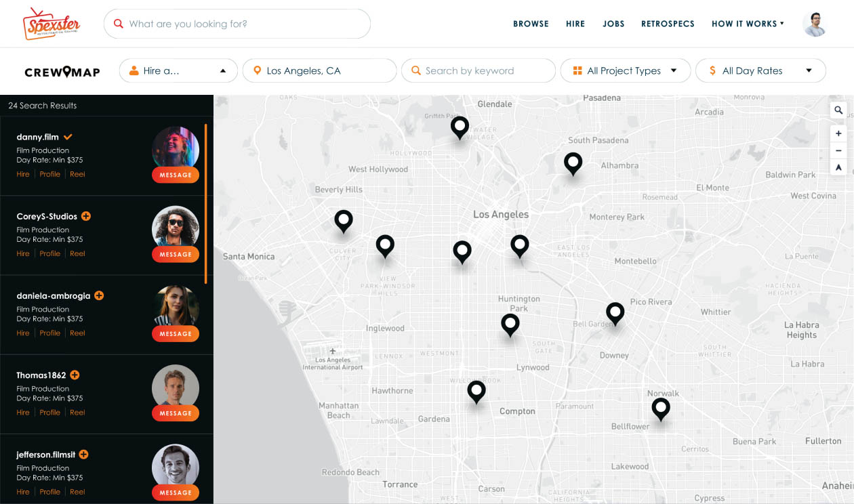The height and width of the screenshot is (504, 854).
Task: Select the map pin near Griffith Park
Action: (x=460, y=128)
